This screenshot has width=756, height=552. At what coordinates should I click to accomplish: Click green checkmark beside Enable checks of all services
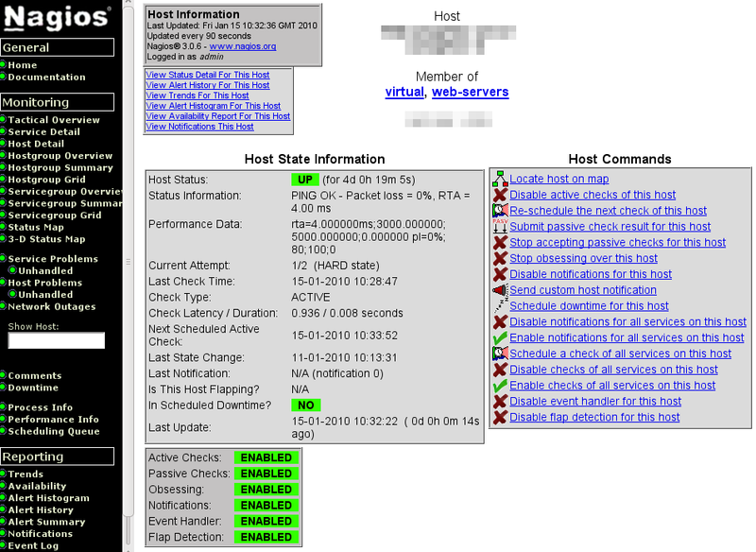[x=500, y=386]
